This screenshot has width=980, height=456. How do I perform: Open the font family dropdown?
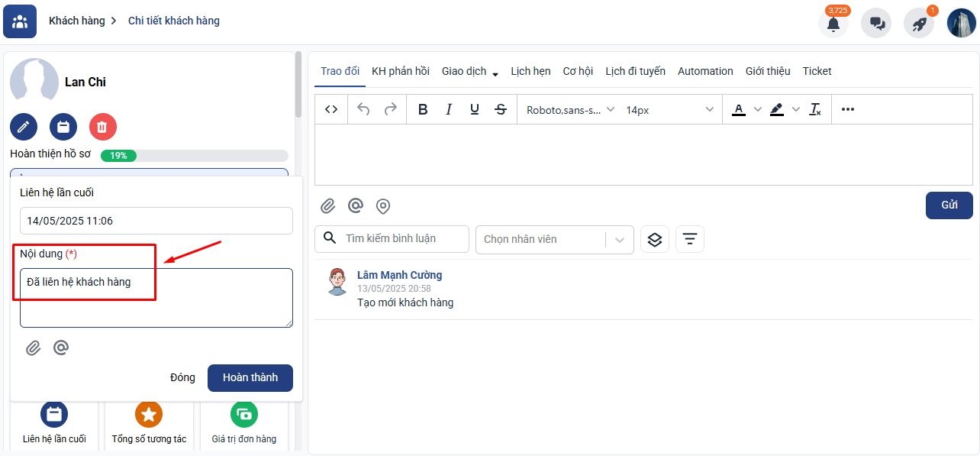570,110
